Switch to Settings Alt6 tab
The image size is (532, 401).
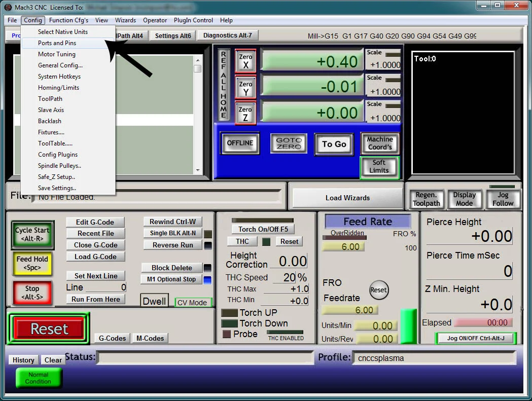[x=173, y=35]
